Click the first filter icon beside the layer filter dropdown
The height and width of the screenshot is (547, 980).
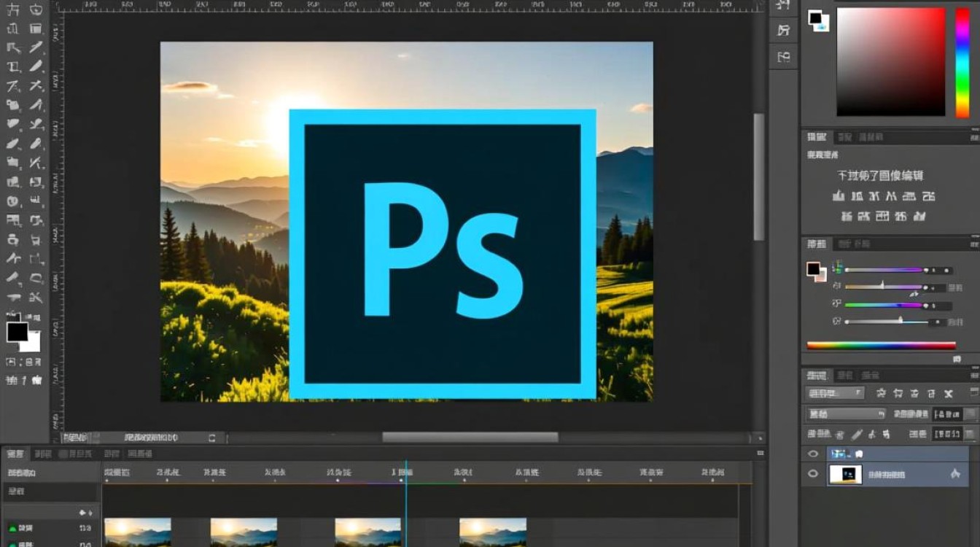pyautogui.click(x=881, y=393)
